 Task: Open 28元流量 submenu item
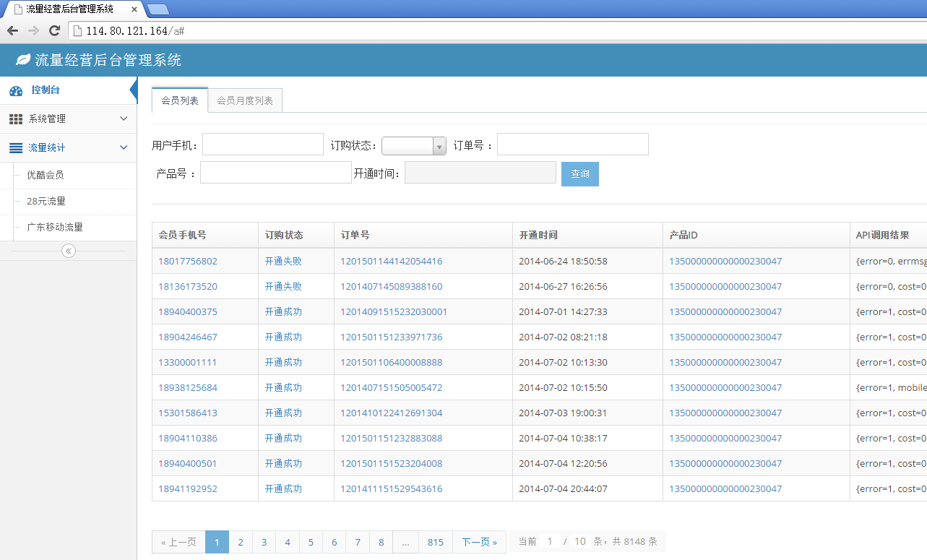point(46,201)
